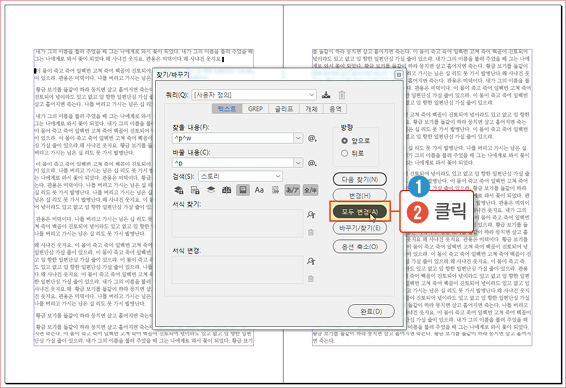The width and height of the screenshot is (566, 388).
Task: Open special characters menu for 바꿀 내용
Action: click(x=312, y=163)
